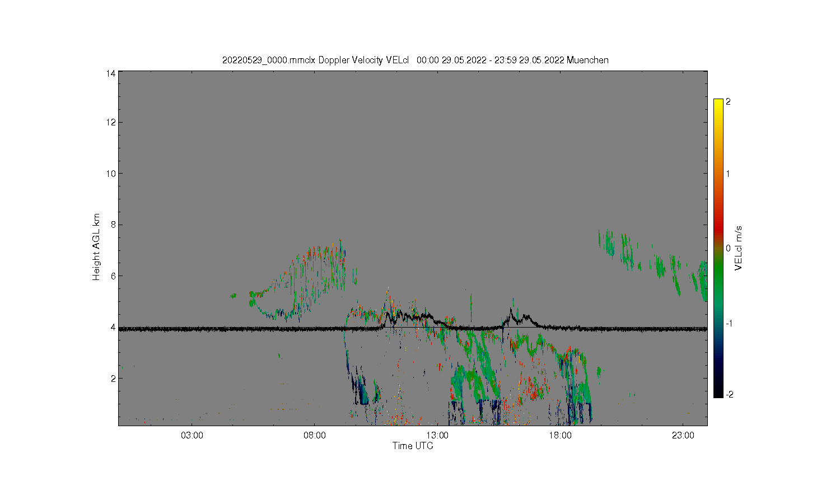Screen dimensions: 840x504
Task: Click the height label '10'
Action: [x=111, y=174]
